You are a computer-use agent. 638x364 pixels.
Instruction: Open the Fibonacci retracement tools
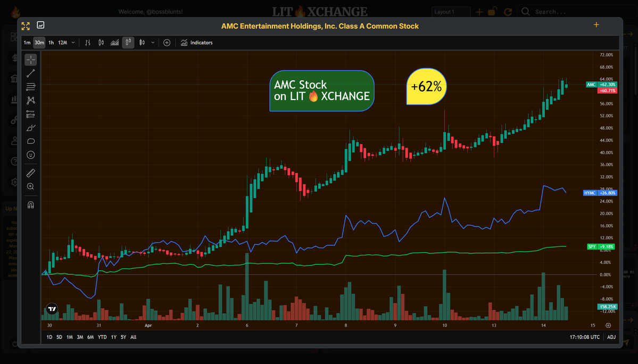coord(30,87)
